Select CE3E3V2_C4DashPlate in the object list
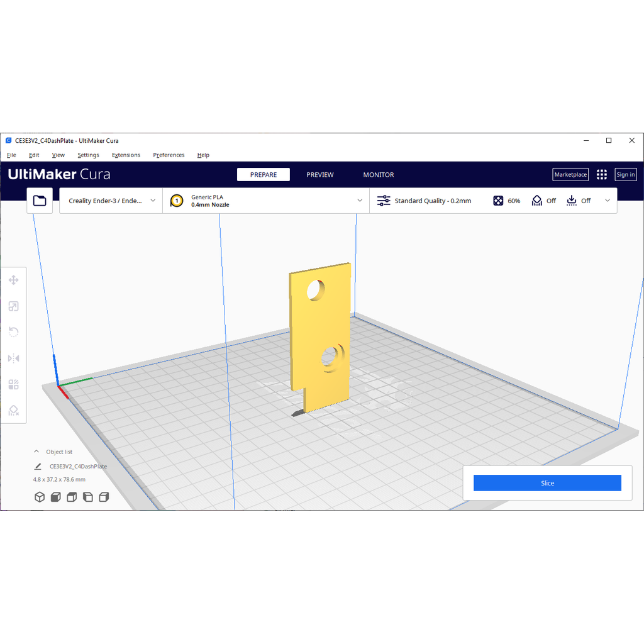Screen dimensions: 644x644 pos(78,466)
